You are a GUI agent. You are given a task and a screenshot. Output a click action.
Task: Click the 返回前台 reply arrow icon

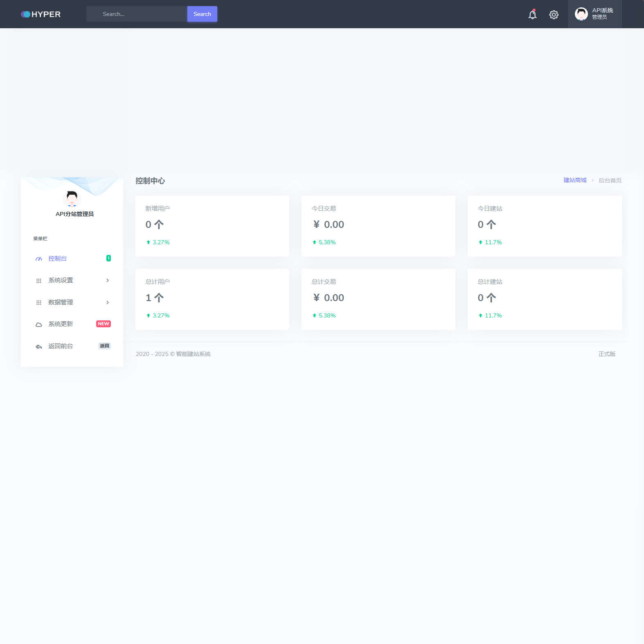39,347
